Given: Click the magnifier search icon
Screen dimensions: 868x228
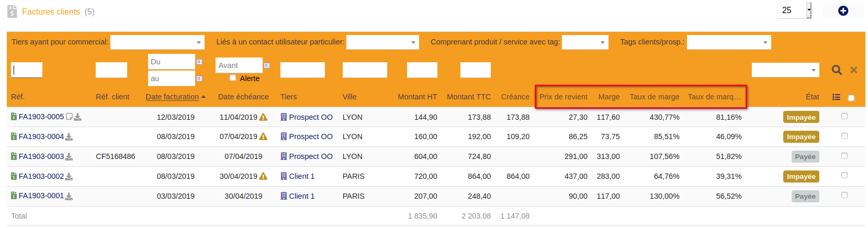Looking at the screenshot, I should tap(837, 70).
